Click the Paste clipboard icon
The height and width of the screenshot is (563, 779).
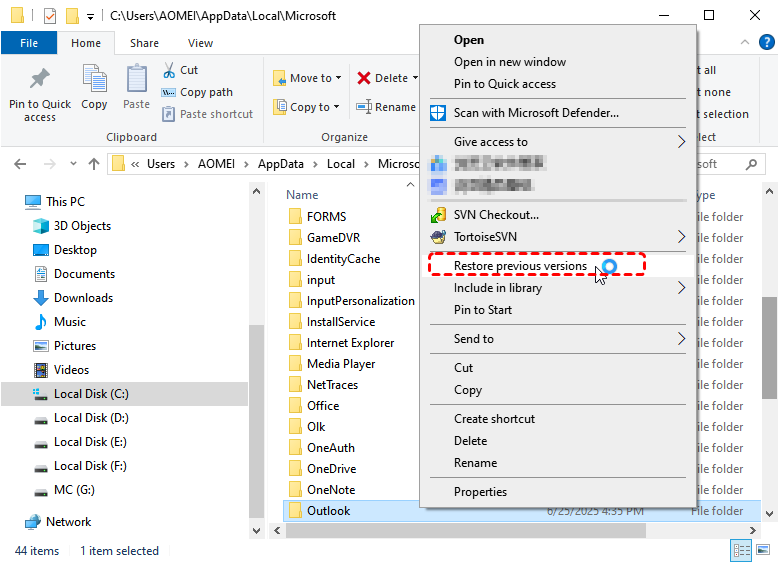pos(136,79)
